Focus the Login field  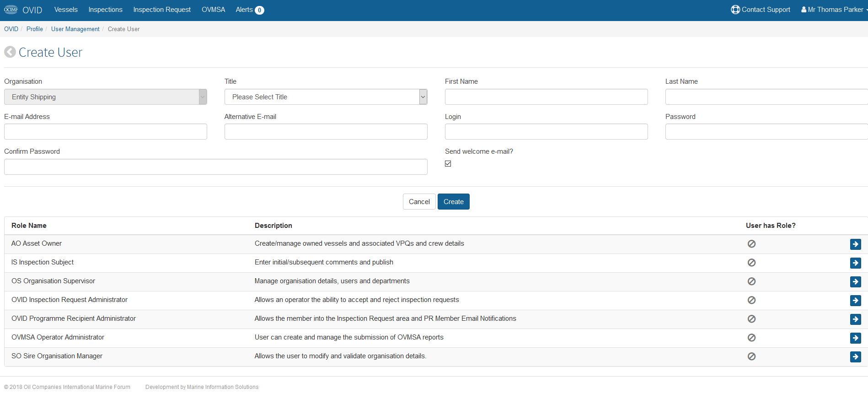547,132
